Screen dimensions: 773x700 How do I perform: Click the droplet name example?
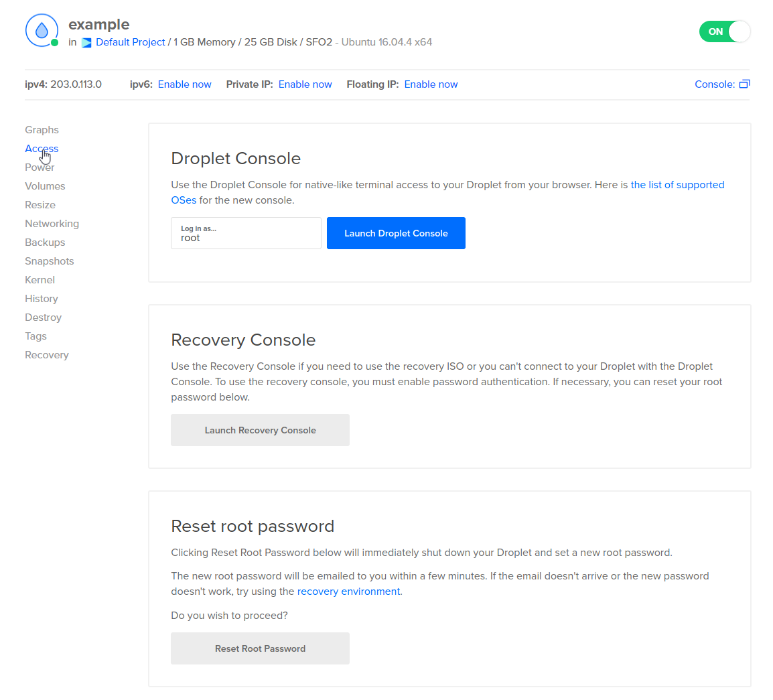(99, 24)
